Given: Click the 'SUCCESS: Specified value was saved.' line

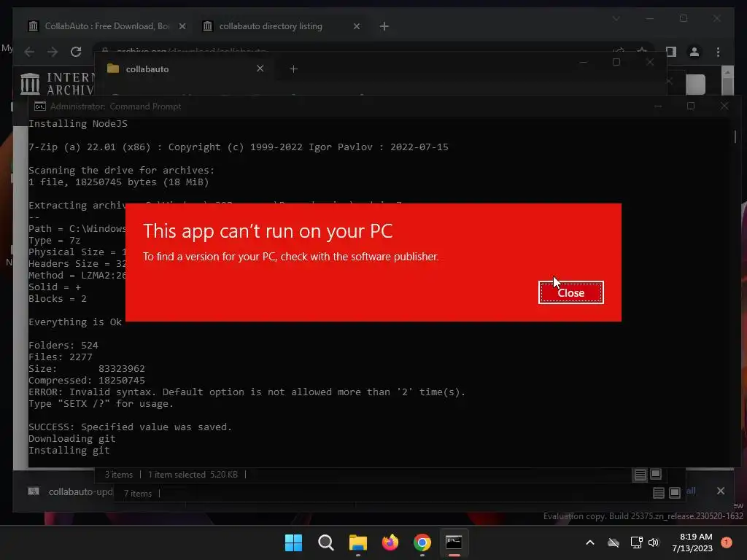Looking at the screenshot, I should [x=130, y=427].
